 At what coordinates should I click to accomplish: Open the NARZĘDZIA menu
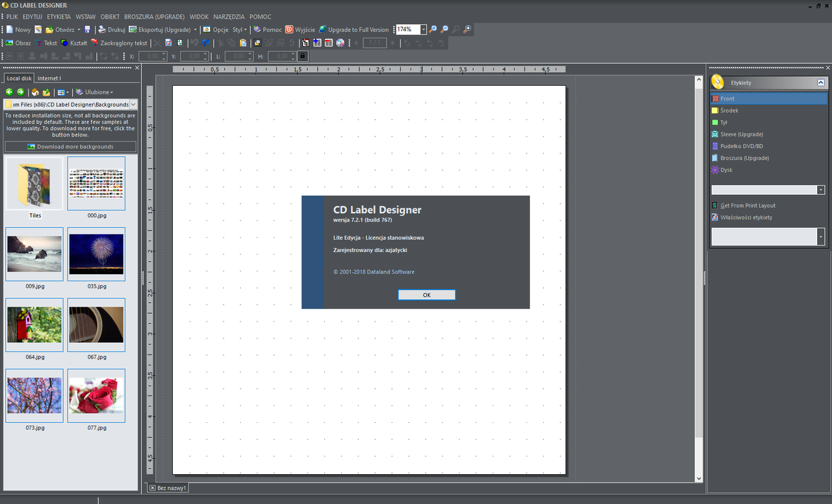(229, 16)
